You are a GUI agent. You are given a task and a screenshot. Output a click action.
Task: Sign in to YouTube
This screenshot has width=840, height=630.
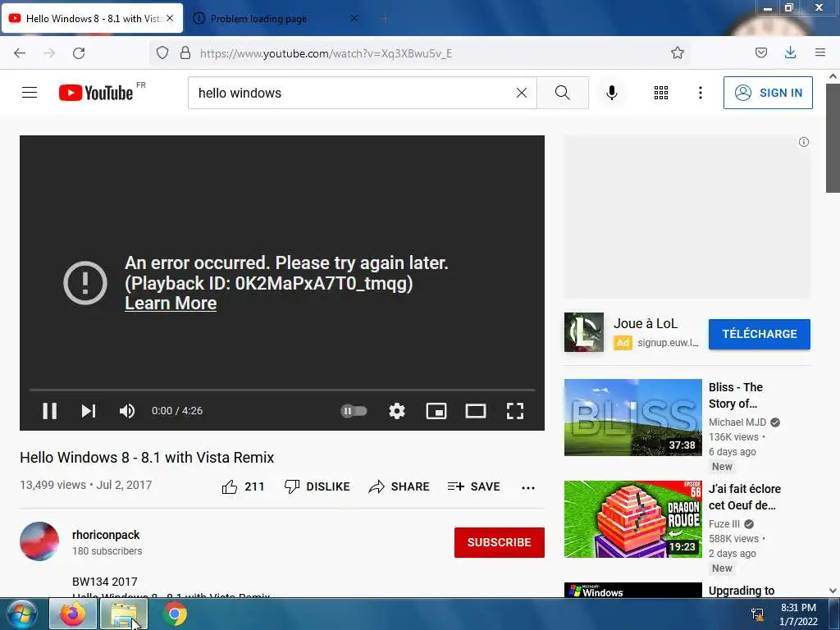pyautogui.click(x=768, y=93)
